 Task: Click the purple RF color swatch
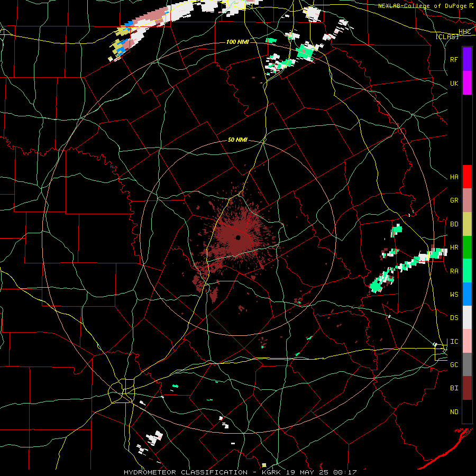coord(467,59)
